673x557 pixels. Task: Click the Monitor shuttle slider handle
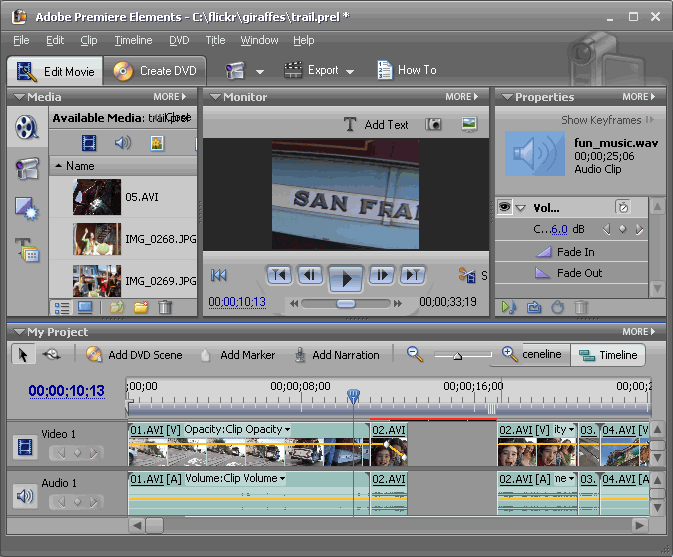coord(346,304)
